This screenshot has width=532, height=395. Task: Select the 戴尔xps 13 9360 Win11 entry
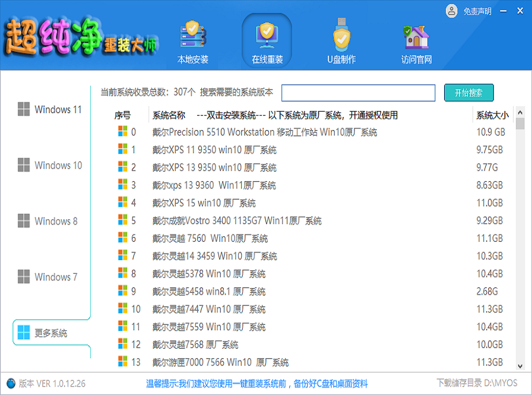coord(214,185)
